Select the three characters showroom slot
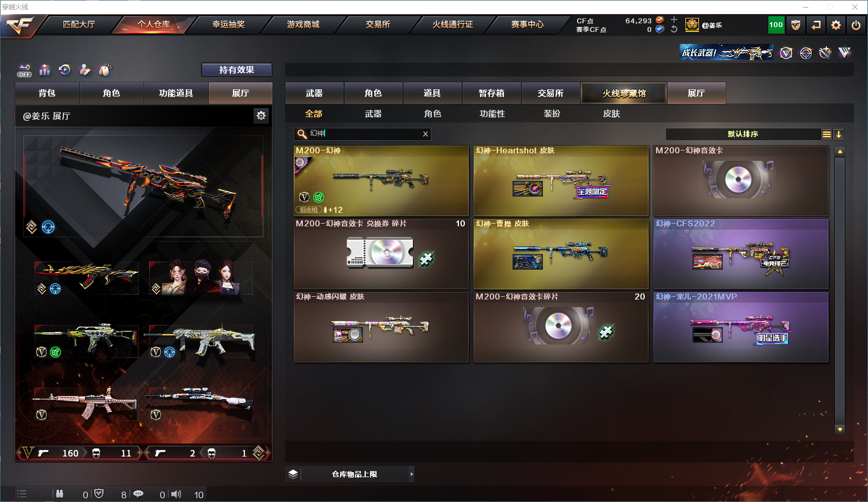This screenshot has height=502, width=868. [x=201, y=278]
